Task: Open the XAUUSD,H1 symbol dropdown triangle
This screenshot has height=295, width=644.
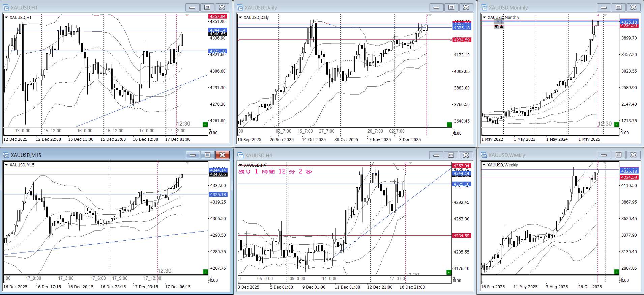Action: (x=6, y=18)
